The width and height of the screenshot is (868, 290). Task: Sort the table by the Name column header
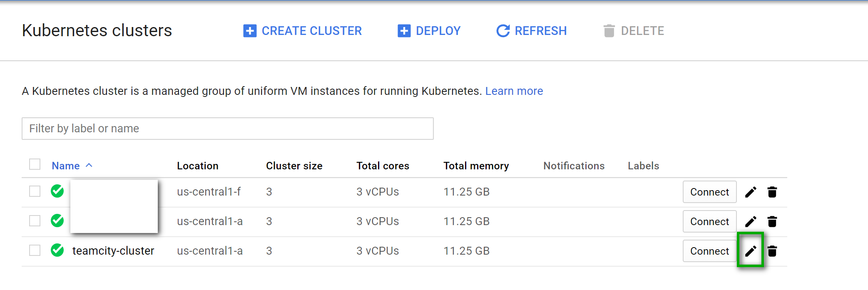pos(66,166)
